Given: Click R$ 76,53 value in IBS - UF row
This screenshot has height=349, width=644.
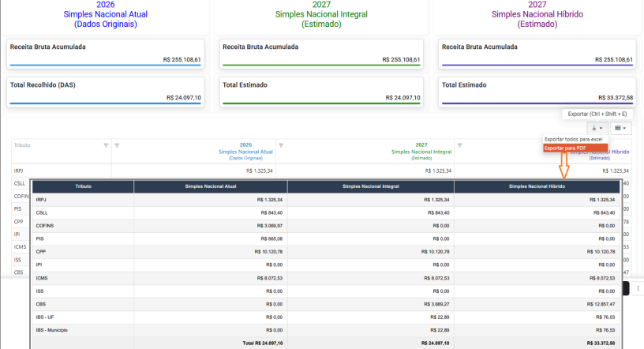Looking at the screenshot, I should 605,317.
